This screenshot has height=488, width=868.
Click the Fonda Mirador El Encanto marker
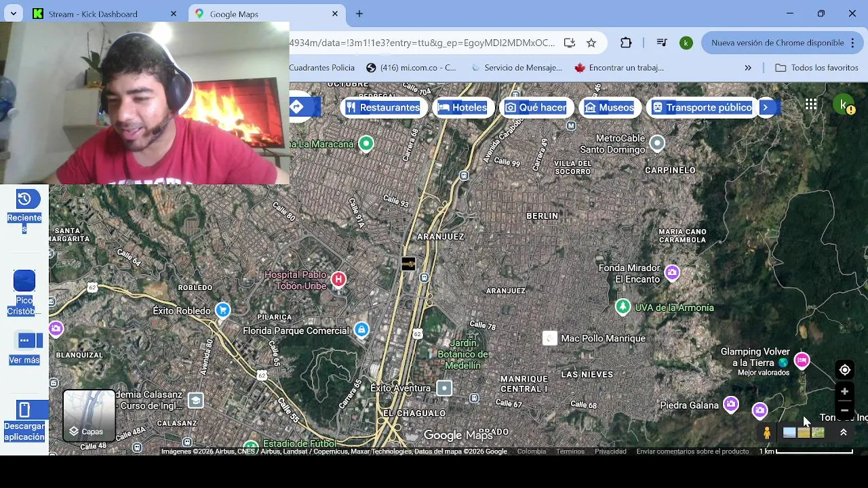tap(672, 273)
